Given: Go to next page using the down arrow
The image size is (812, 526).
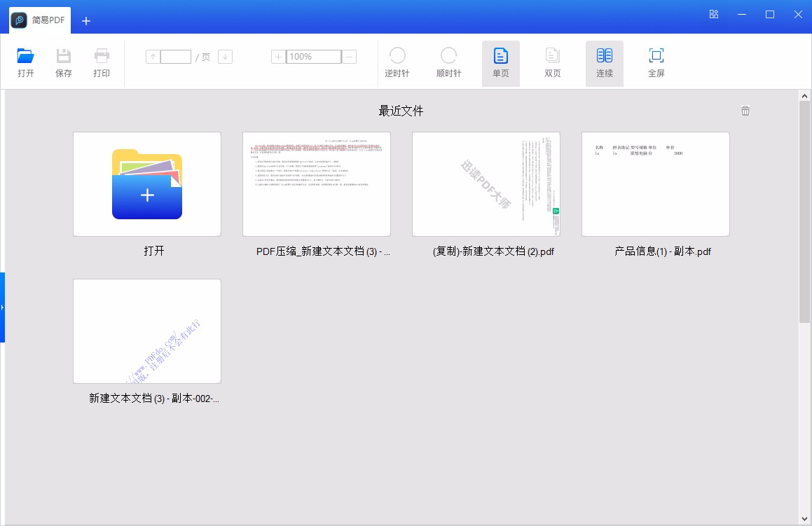Looking at the screenshot, I should 225,56.
